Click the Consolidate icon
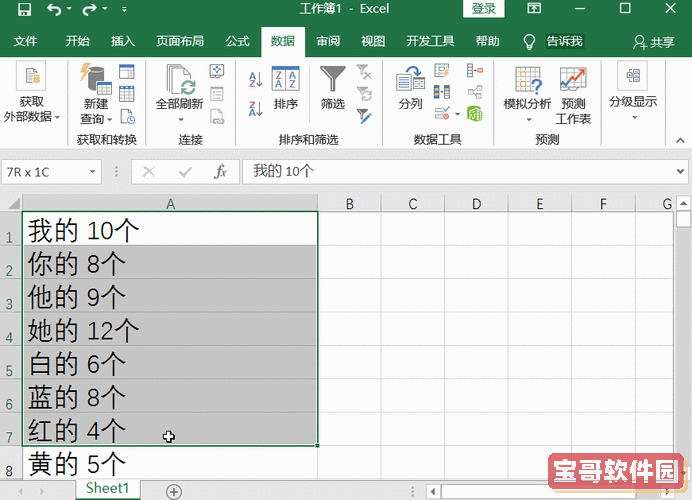Viewport: 692px width, 500px height. [x=475, y=70]
